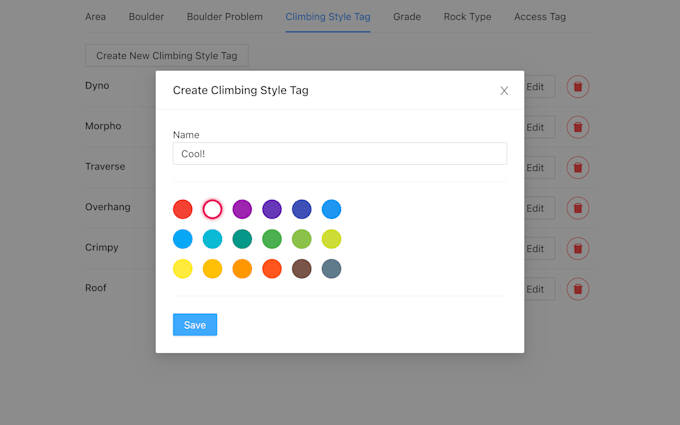Edit the Roof tag

pyautogui.click(x=539, y=289)
